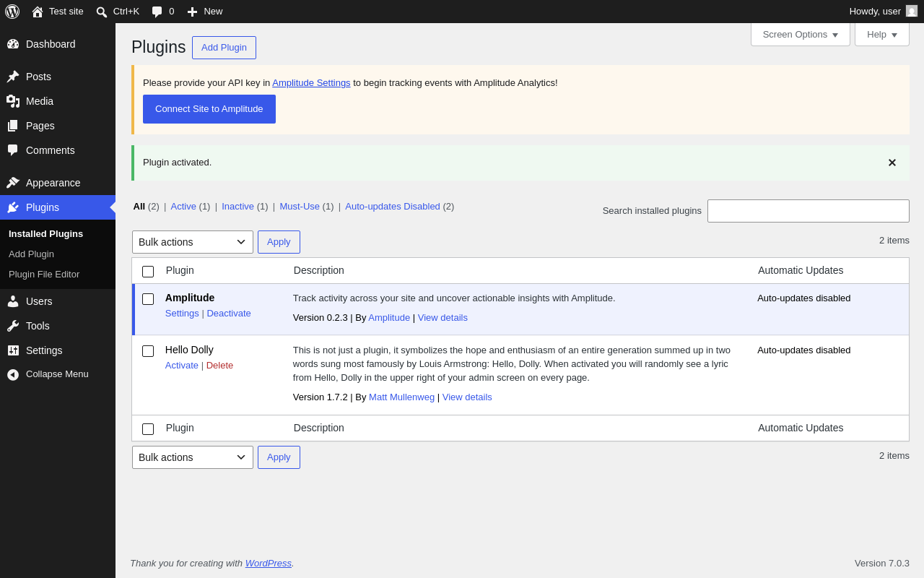Focus the Search installed plugins field
The image size is (924, 578).
pyautogui.click(x=808, y=211)
